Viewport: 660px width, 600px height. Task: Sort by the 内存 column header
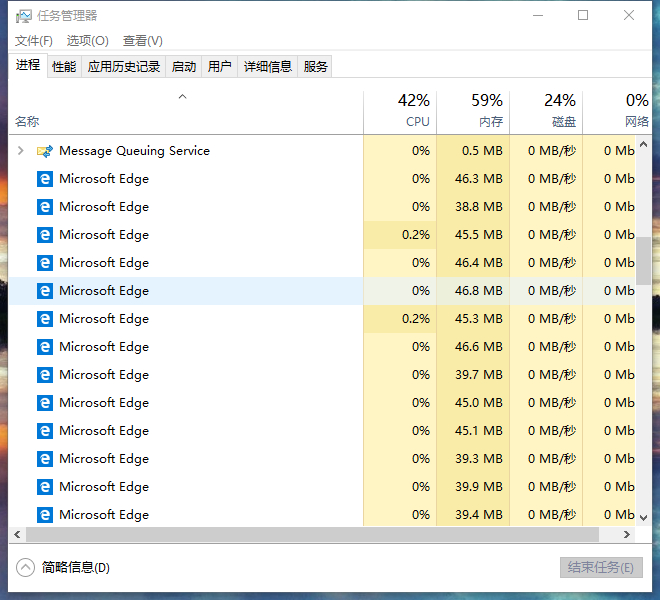tap(473, 111)
